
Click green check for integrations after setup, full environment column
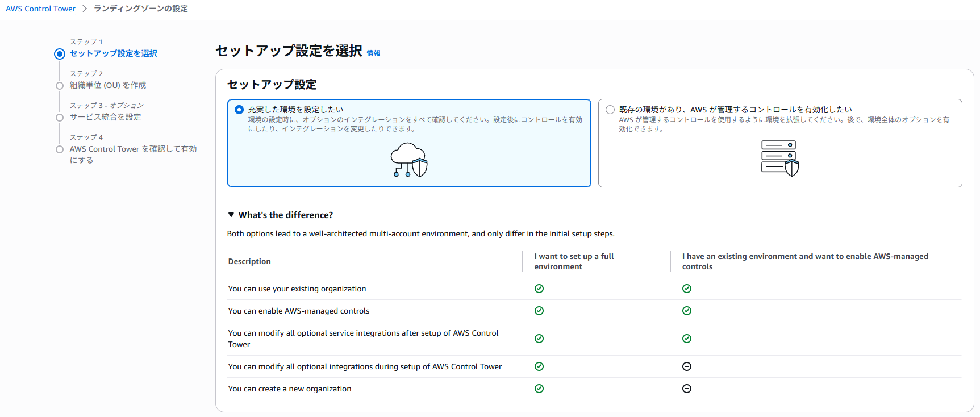tap(539, 339)
